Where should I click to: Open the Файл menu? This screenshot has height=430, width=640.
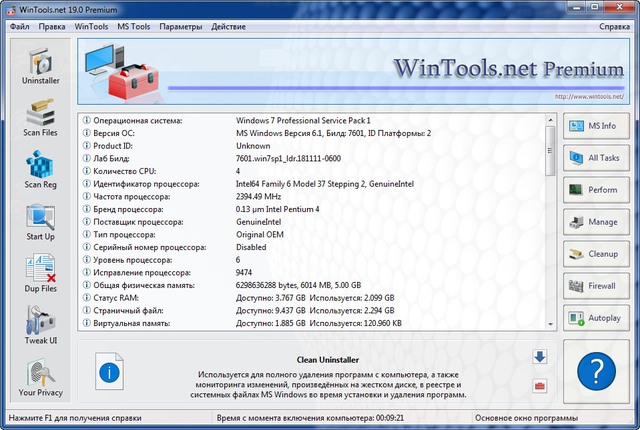20,27
